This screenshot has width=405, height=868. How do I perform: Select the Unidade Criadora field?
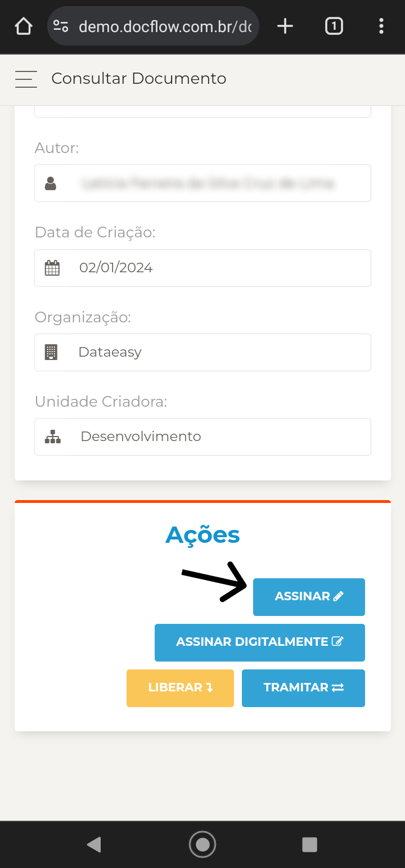point(202,437)
